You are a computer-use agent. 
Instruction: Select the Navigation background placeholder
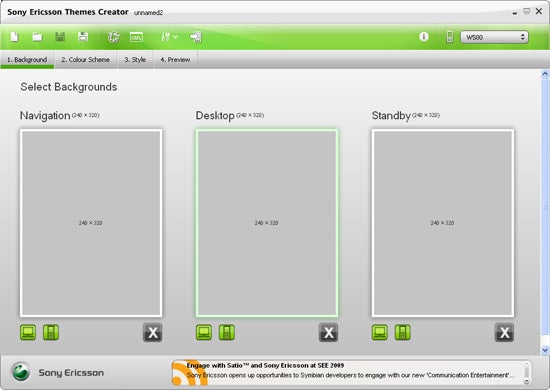[91, 223]
